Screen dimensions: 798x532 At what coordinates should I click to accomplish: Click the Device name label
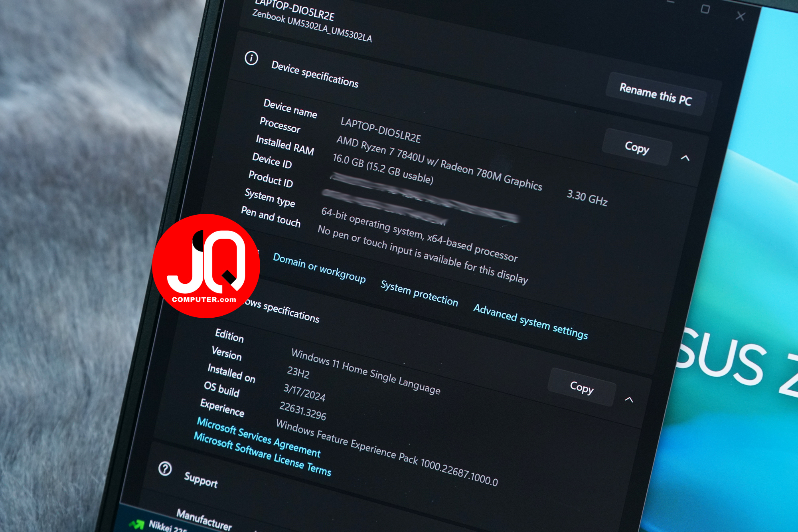coord(290,109)
